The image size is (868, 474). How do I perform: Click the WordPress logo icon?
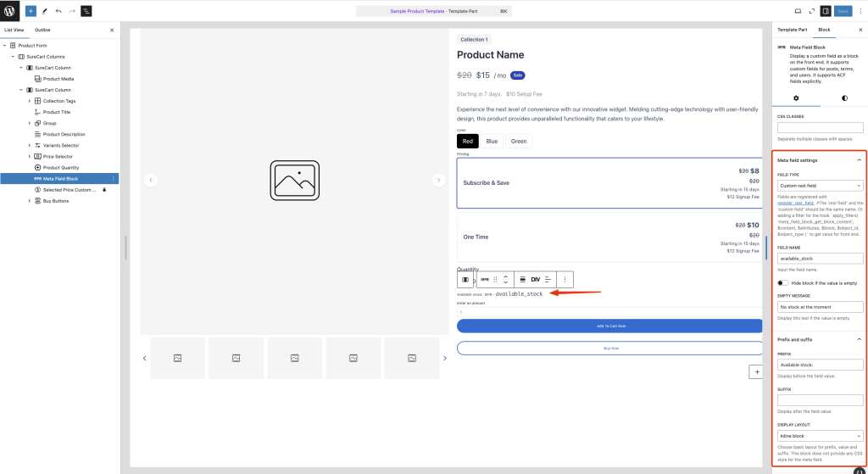tap(9, 11)
